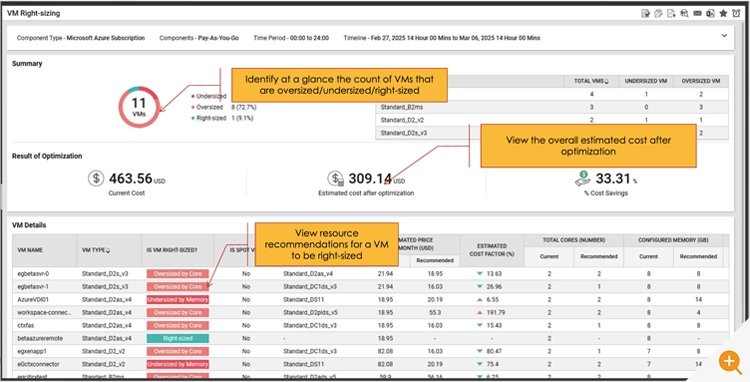
Task: Click the green down arrow beside 80.47
Action: (x=480, y=351)
